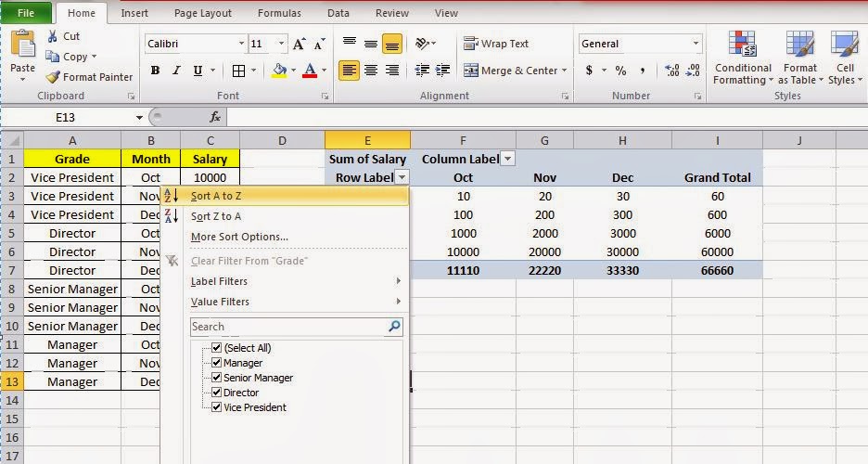Expand the Name Box dropdown arrow
The image size is (868, 464).
(x=139, y=117)
